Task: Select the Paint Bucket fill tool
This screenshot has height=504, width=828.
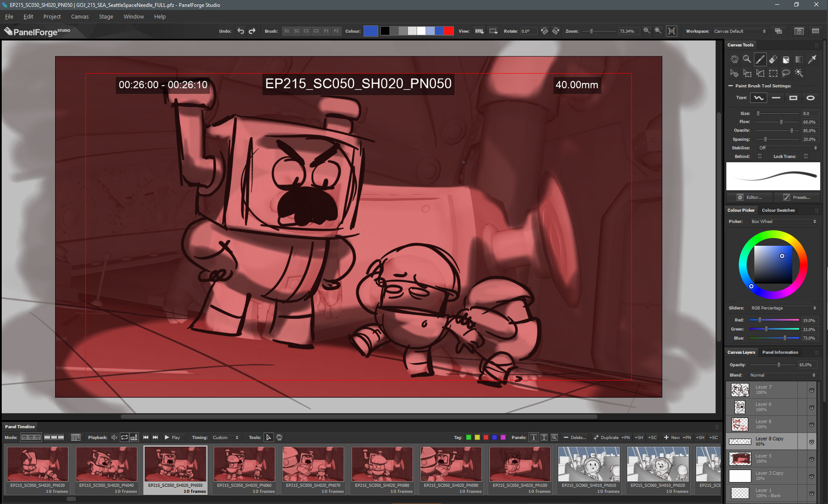Action: click(x=787, y=59)
